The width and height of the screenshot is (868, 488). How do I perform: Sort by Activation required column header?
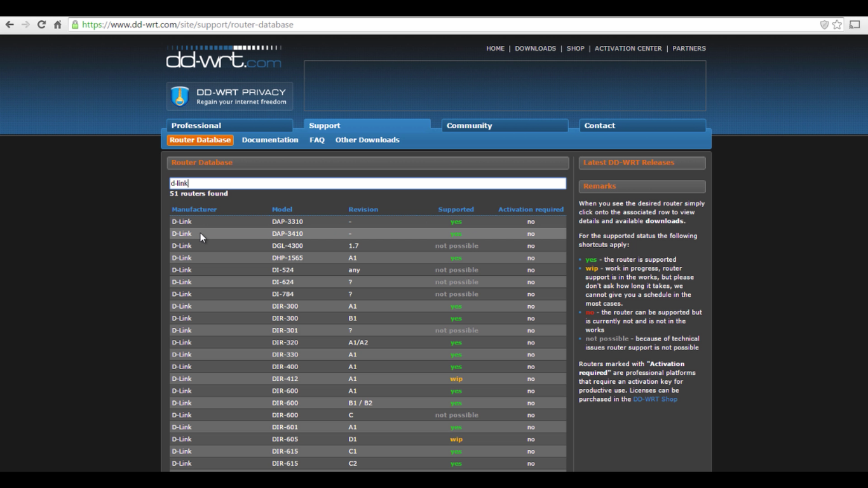(x=531, y=209)
